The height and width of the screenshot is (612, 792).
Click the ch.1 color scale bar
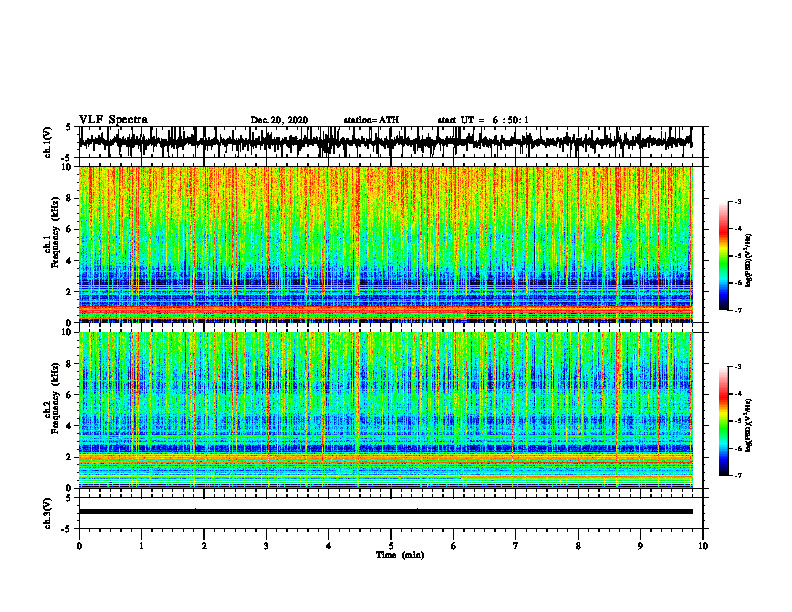[x=724, y=256]
